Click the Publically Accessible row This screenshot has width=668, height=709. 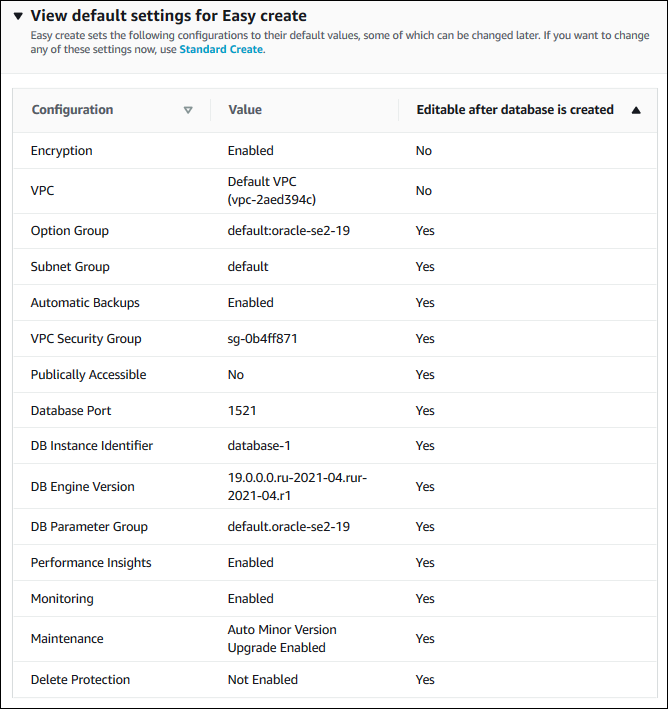[88, 375]
